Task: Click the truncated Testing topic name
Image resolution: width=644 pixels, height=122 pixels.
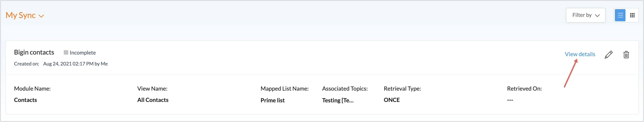Action: tap(338, 100)
